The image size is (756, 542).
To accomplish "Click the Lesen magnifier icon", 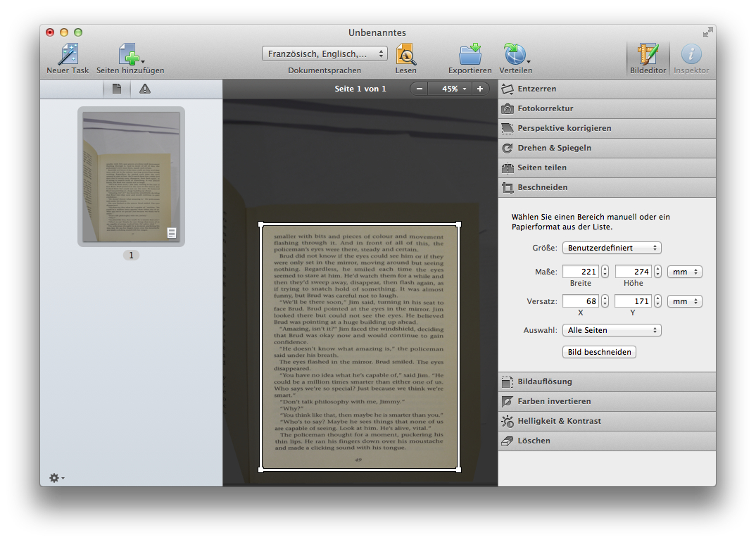I will point(405,54).
